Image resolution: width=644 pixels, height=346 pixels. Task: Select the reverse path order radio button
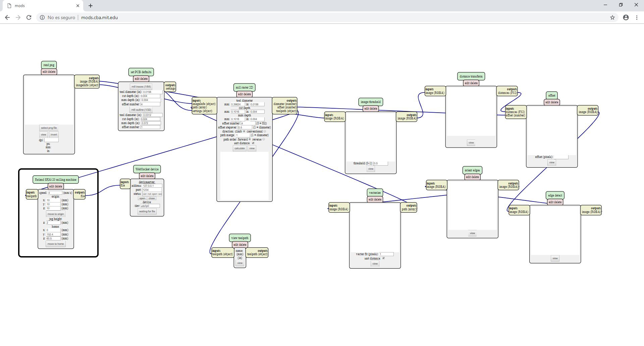click(263, 139)
